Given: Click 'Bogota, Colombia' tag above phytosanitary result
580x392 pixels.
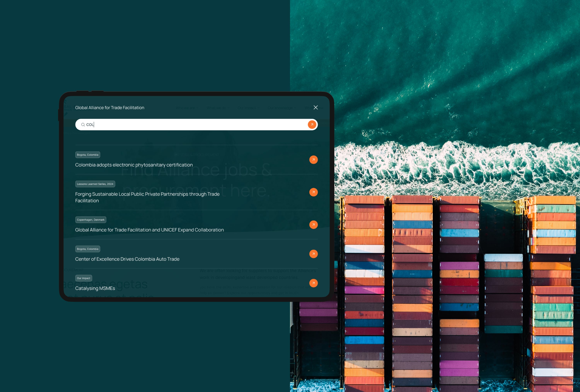Looking at the screenshot, I should click(x=88, y=155).
